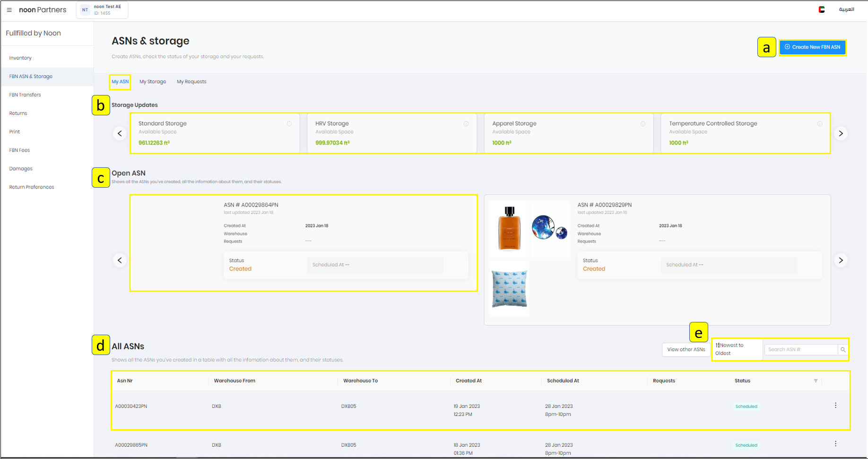Switch to the My Storage tab
The height and width of the screenshot is (459, 868).
[x=153, y=82]
